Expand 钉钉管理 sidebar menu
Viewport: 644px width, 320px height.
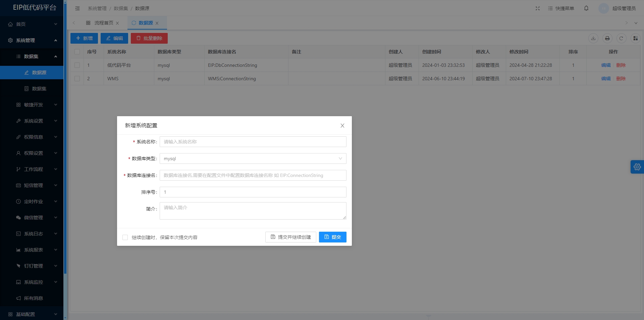(x=32, y=266)
